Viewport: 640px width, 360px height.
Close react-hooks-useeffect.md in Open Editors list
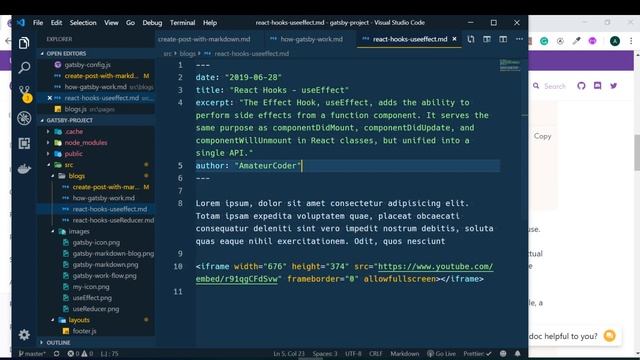pyautogui.click(x=49, y=98)
